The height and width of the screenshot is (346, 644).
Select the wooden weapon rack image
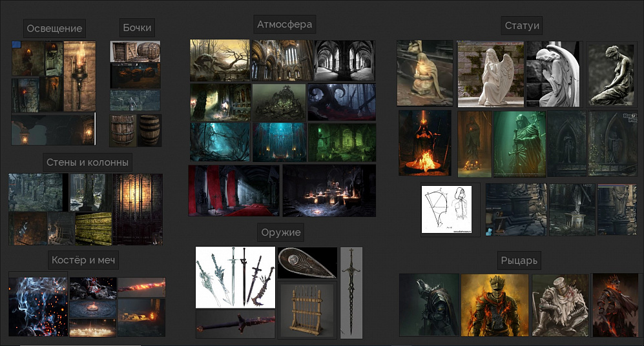point(307,309)
